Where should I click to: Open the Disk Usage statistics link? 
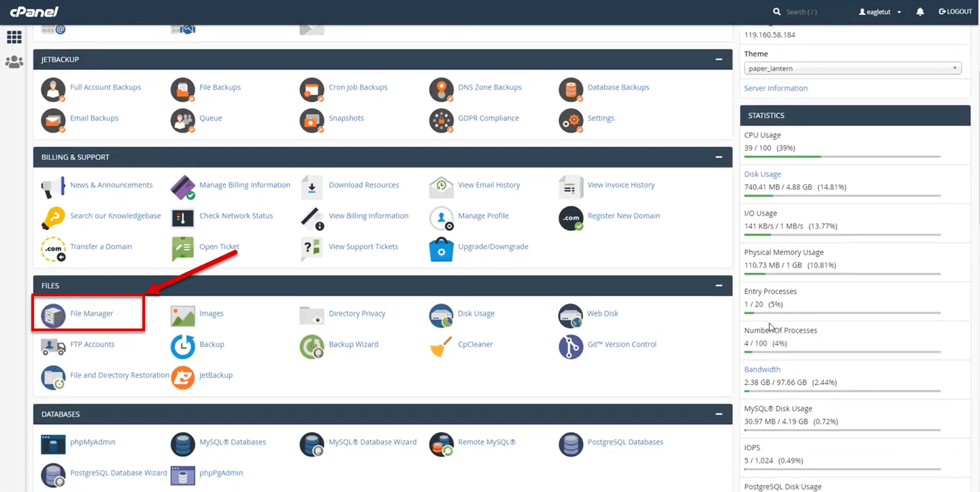[x=763, y=174]
